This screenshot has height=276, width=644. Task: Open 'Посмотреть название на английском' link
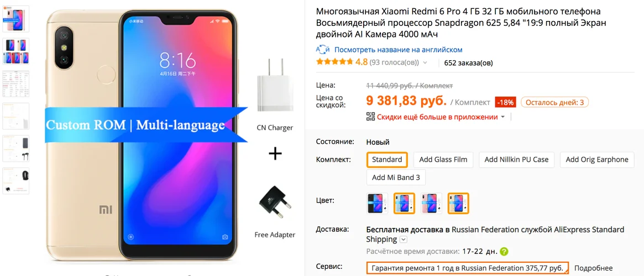[399, 50]
